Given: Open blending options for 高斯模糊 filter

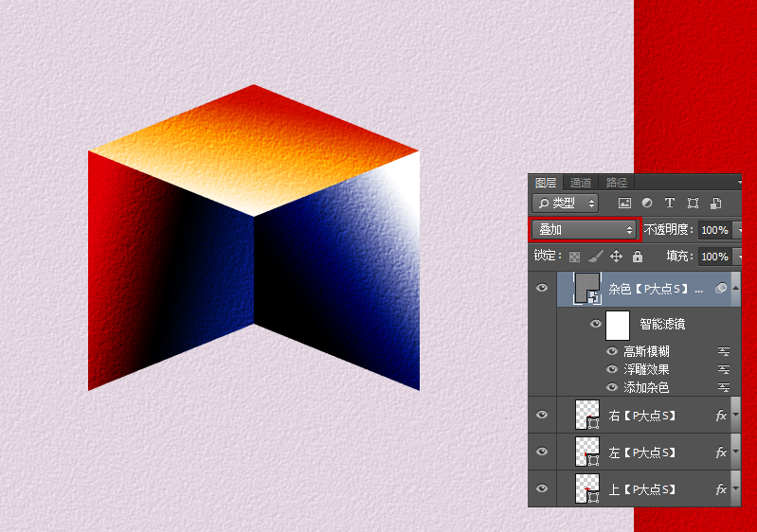Looking at the screenshot, I should 724,351.
